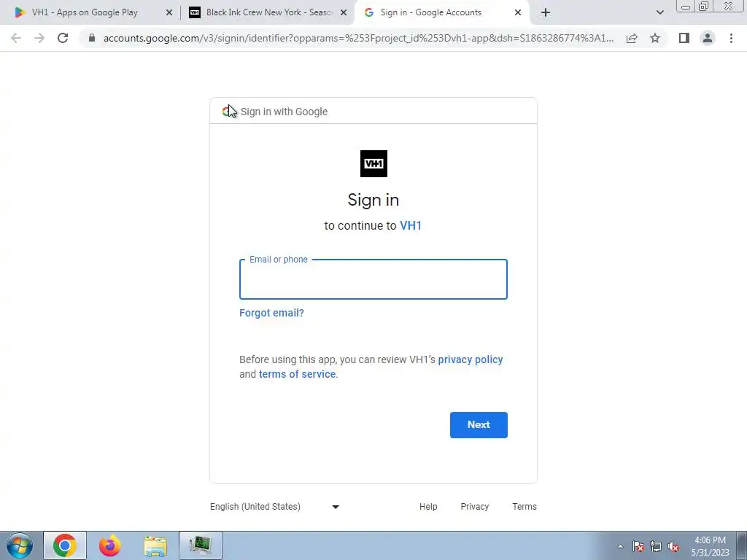
Task: Close the Black Ink Crew tab
Action: 344,13
